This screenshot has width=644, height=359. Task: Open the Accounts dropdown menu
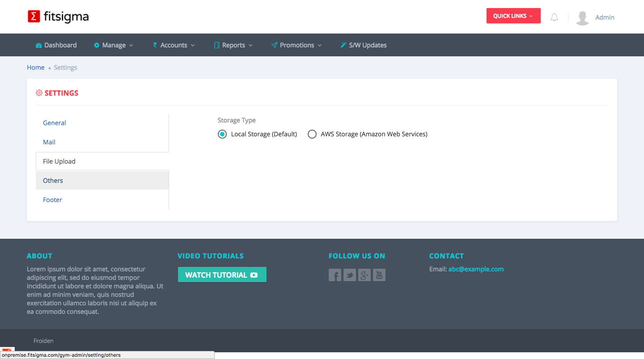click(174, 45)
